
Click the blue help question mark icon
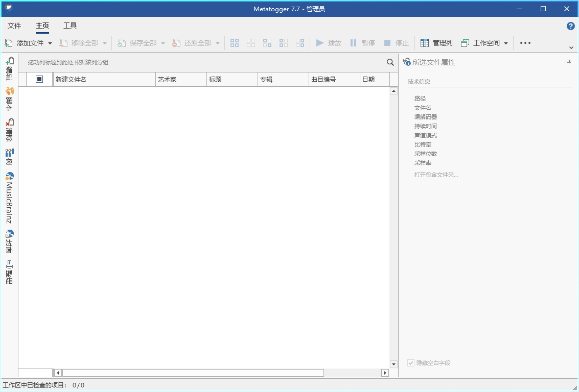click(571, 26)
